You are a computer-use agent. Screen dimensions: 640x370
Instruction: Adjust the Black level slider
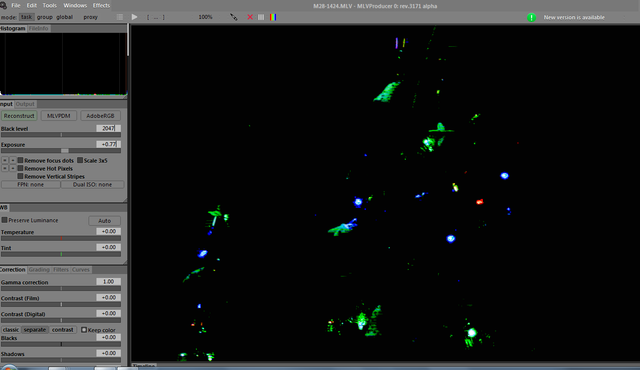point(61,135)
